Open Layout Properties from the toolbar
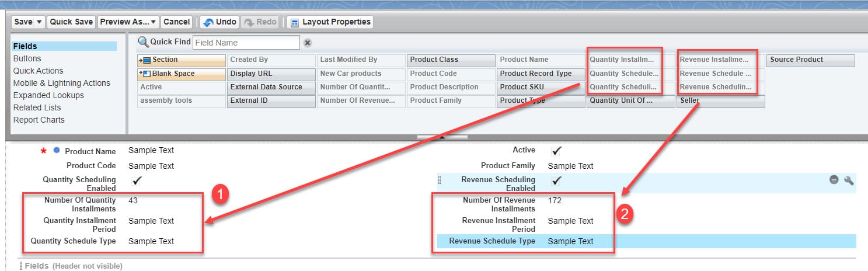Viewport: 868px width, 271px height. pyautogui.click(x=330, y=22)
